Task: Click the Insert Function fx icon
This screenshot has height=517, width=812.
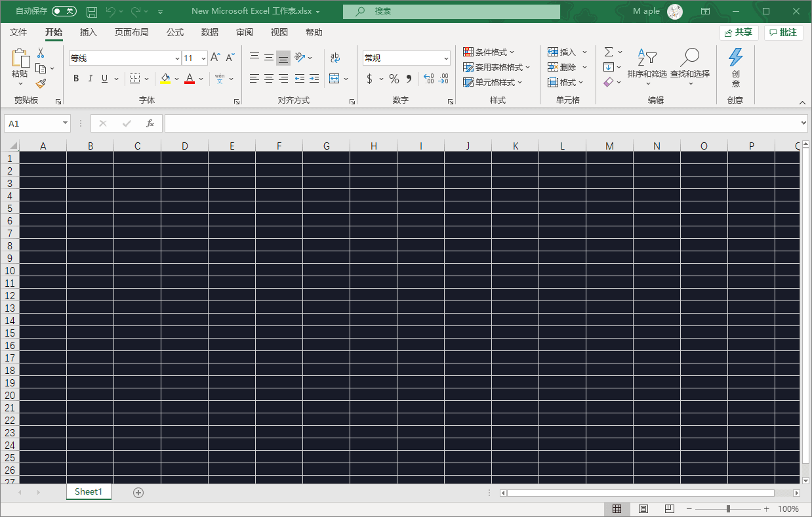Action: click(150, 123)
